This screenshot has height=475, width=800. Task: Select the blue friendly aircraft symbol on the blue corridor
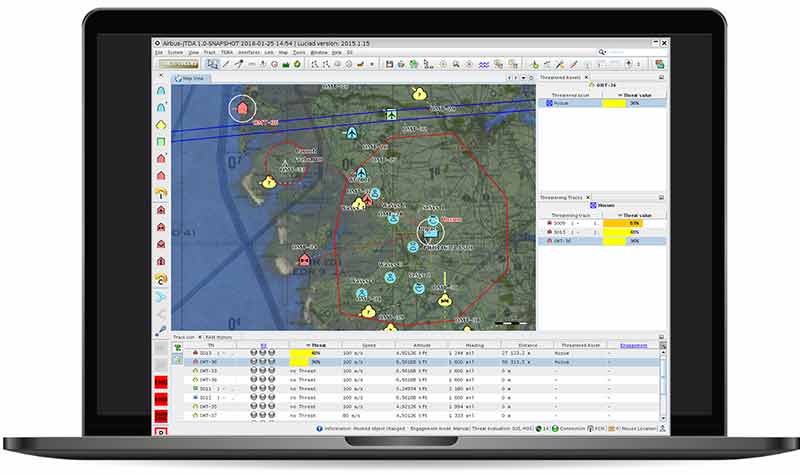click(389, 115)
